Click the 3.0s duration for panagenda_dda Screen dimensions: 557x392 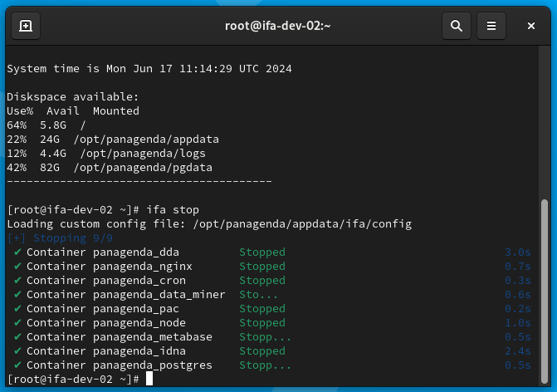517,252
